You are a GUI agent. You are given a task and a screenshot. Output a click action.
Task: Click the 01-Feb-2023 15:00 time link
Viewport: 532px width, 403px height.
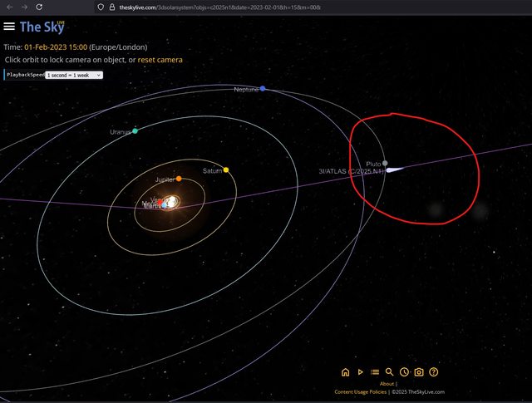point(56,47)
